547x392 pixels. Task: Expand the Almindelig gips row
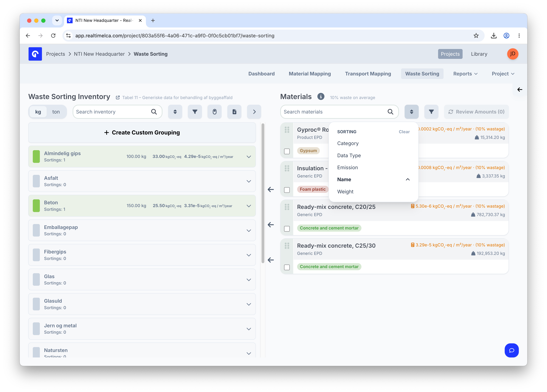point(249,157)
